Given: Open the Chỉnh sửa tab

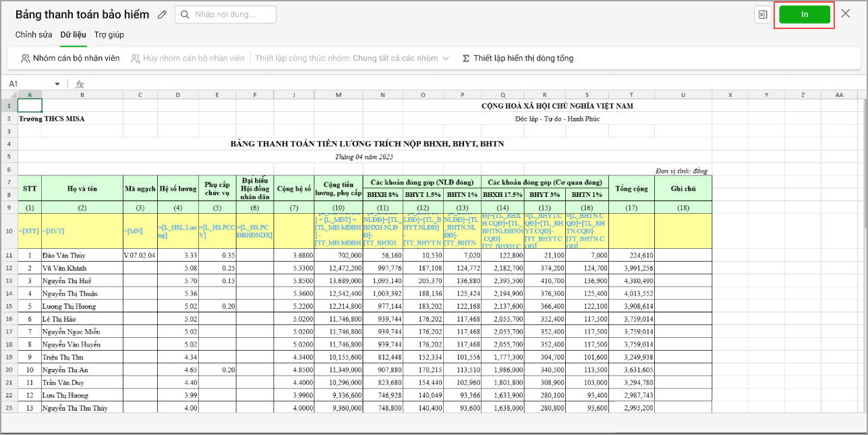Looking at the screenshot, I should pyautogui.click(x=34, y=34).
